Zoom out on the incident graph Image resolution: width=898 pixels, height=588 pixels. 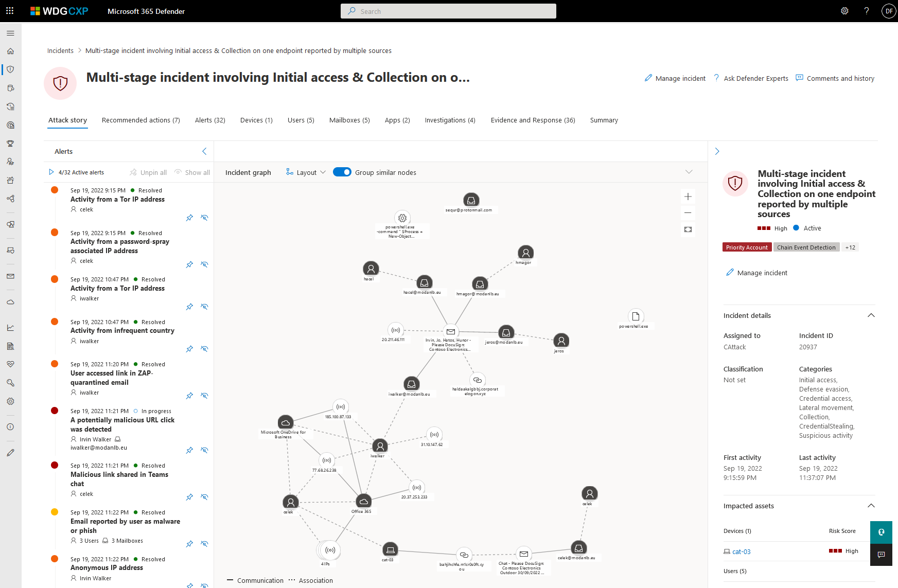(688, 213)
